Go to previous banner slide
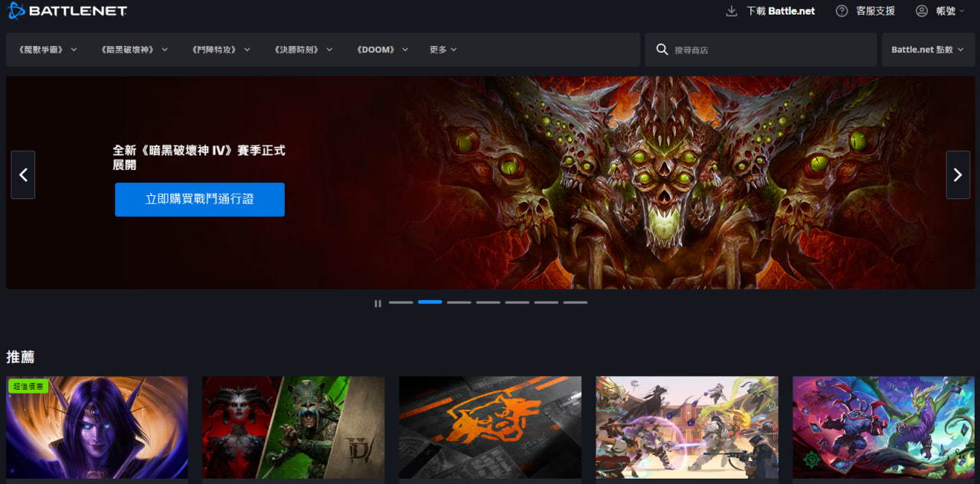The image size is (980, 484). click(23, 175)
